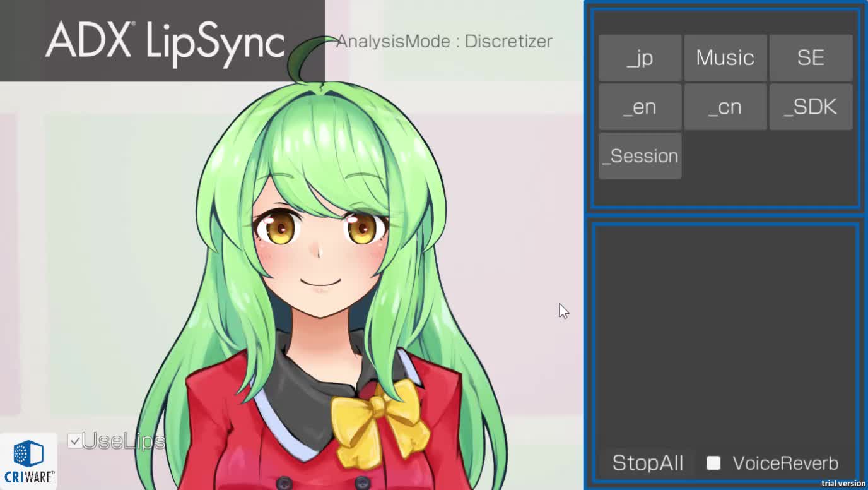Click the AnalysisMode : Discretizer label
The image size is (868, 490).
coord(444,42)
